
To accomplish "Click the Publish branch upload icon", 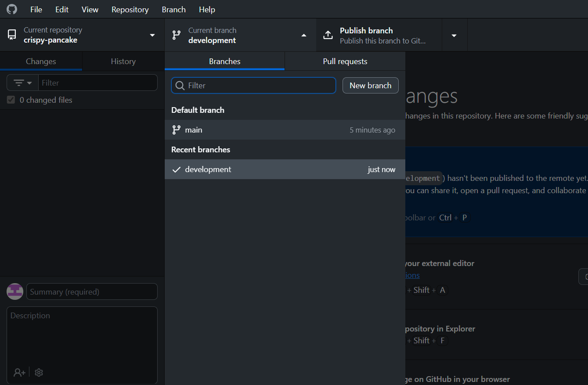I will (x=328, y=35).
